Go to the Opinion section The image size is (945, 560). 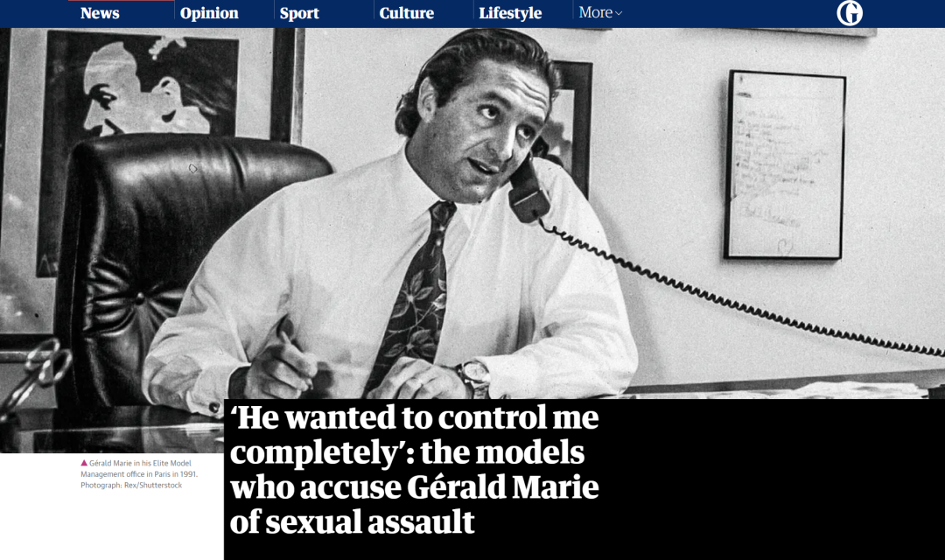click(209, 12)
